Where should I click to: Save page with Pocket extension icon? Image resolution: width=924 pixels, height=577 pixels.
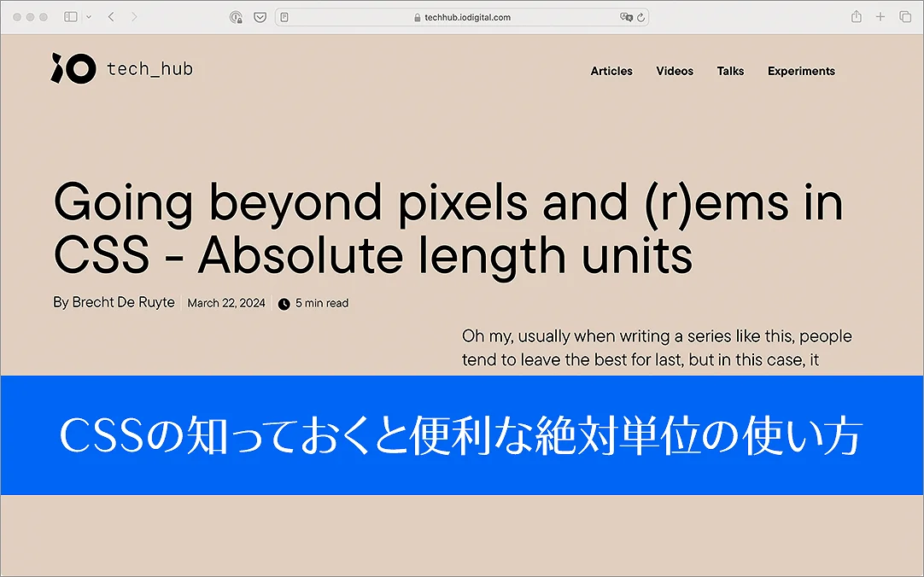260,17
